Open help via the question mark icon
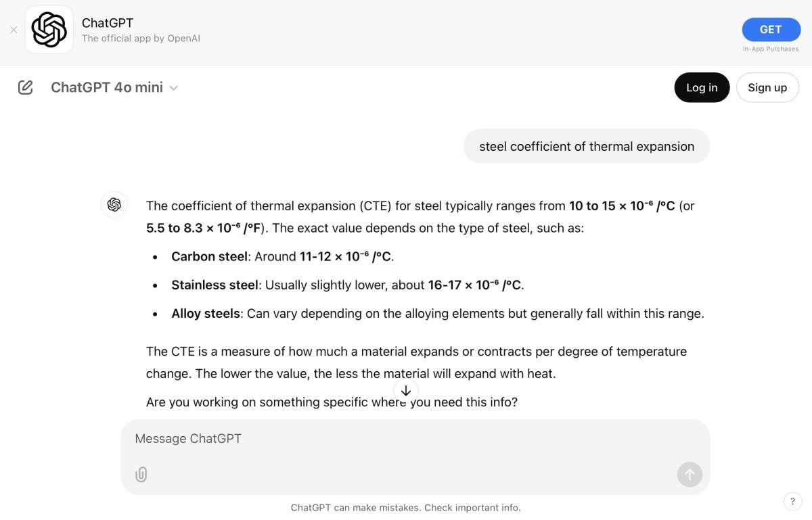The image size is (812, 520). [x=792, y=501]
